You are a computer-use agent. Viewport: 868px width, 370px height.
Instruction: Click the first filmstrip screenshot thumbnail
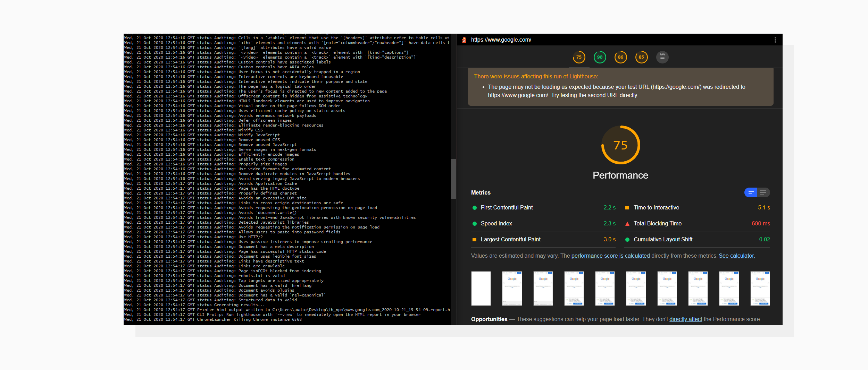(481, 288)
